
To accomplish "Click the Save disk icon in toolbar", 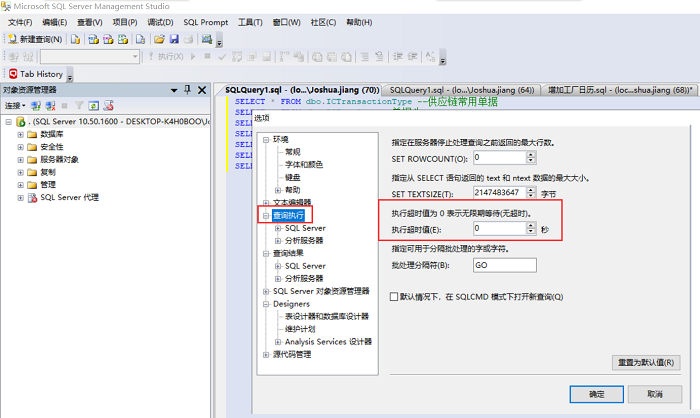I will pos(174,39).
